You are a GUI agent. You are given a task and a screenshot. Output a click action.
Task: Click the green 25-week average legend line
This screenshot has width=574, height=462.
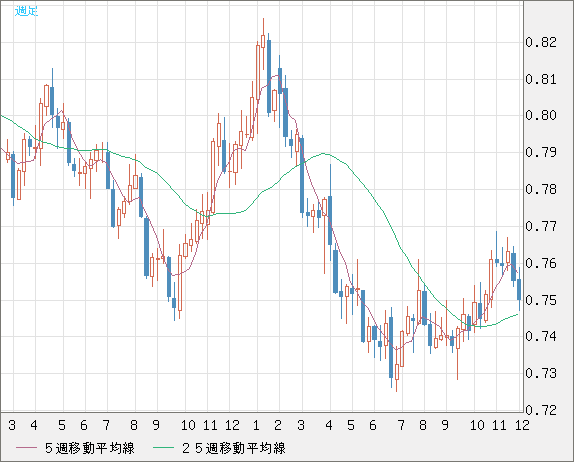click(x=163, y=448)
